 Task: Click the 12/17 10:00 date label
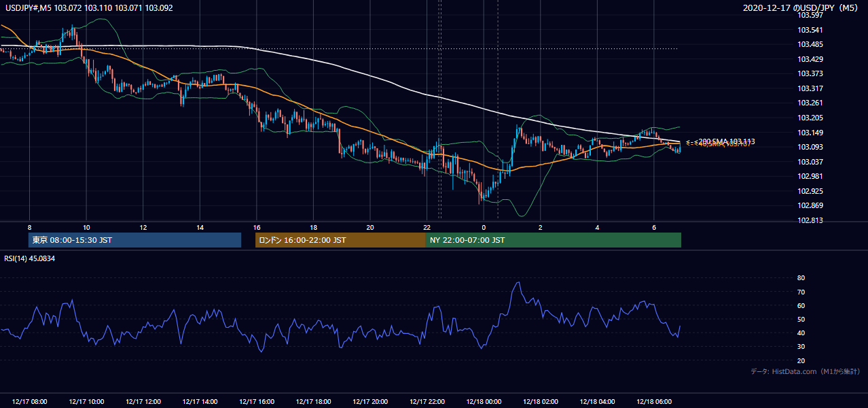[x=86, y=402]
